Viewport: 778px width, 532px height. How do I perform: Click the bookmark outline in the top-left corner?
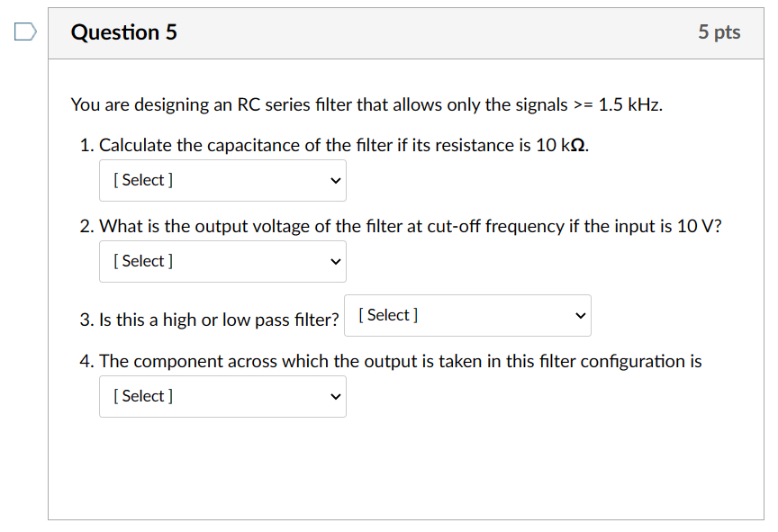23,31
